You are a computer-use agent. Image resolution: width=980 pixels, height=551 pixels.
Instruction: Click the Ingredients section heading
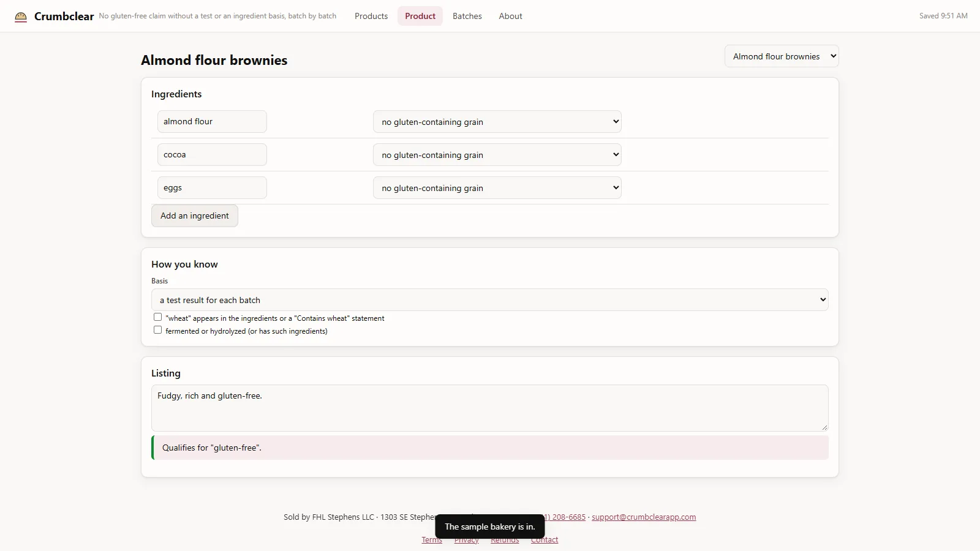click(x=176, y=94)
